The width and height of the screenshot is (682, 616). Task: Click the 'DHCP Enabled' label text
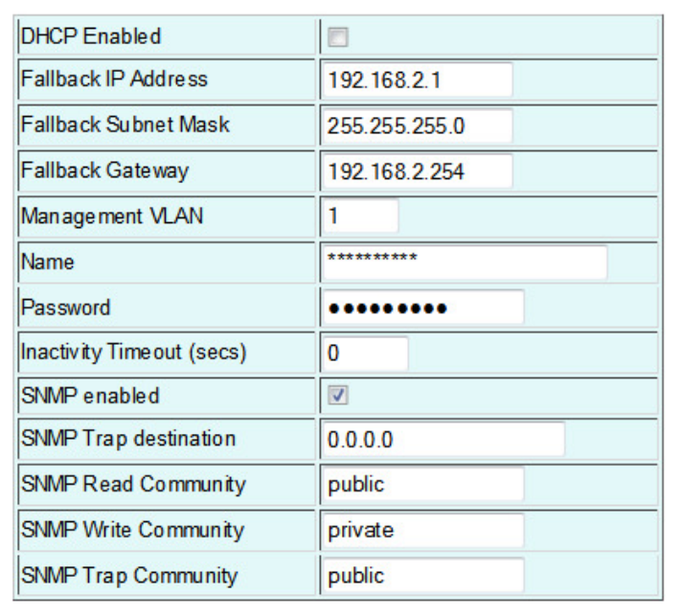point(91,37)
